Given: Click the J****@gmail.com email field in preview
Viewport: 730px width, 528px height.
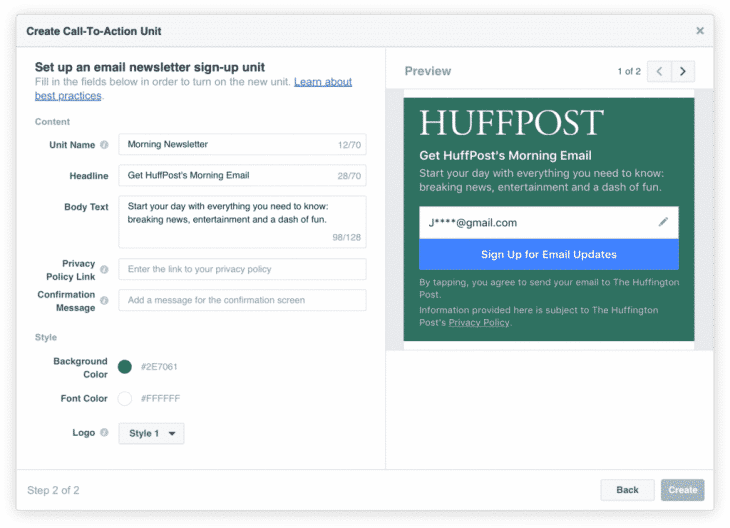Looking at the screenshot, I should pyautogui.click(x=548, y=223).
